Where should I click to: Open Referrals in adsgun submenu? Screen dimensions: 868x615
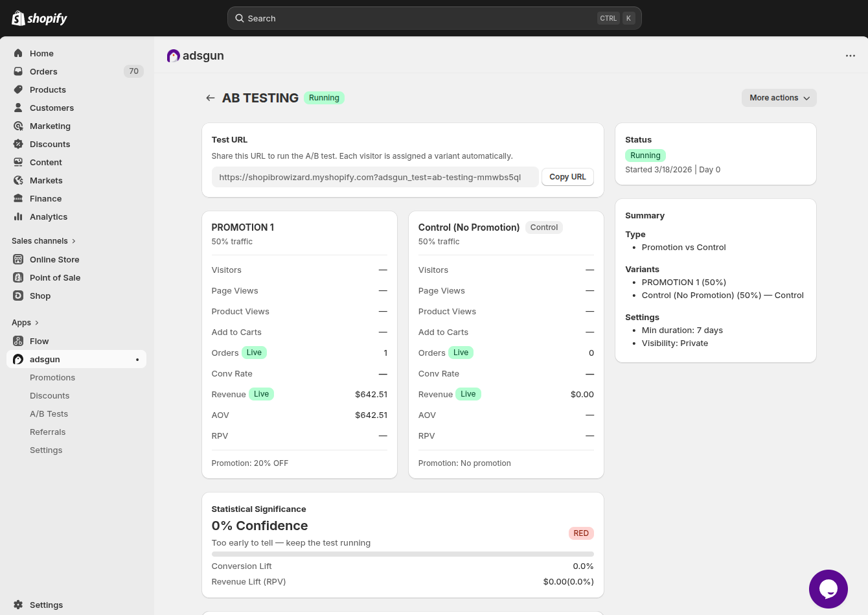tap(47, 432)
